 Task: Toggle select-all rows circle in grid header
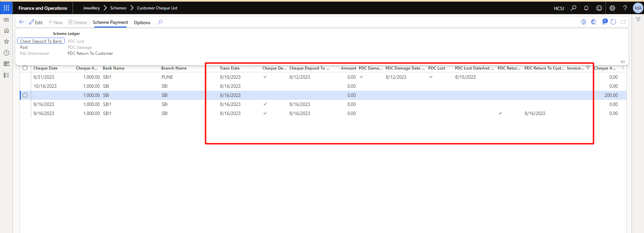[x=25, y=68]
